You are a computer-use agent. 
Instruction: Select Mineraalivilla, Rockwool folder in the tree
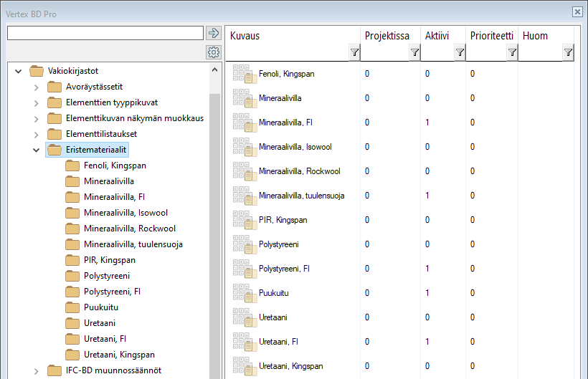point(129,229)
